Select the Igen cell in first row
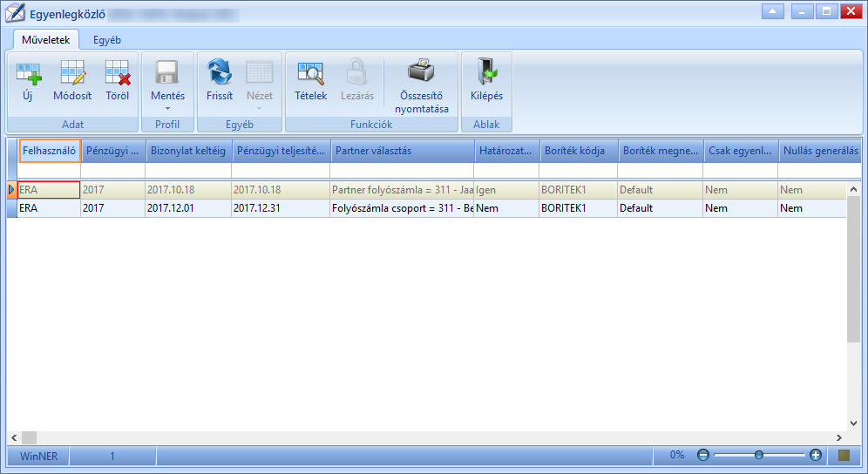Viewport: 868px width, 474px height. click(506, 190)
